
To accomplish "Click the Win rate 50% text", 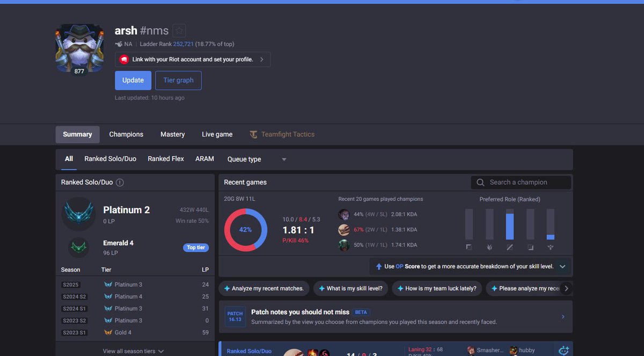I will [x=192, y=221].
